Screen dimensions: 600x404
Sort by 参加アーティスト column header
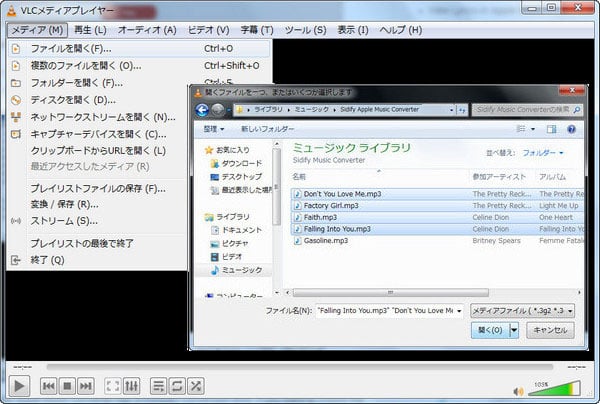(499, 177)
